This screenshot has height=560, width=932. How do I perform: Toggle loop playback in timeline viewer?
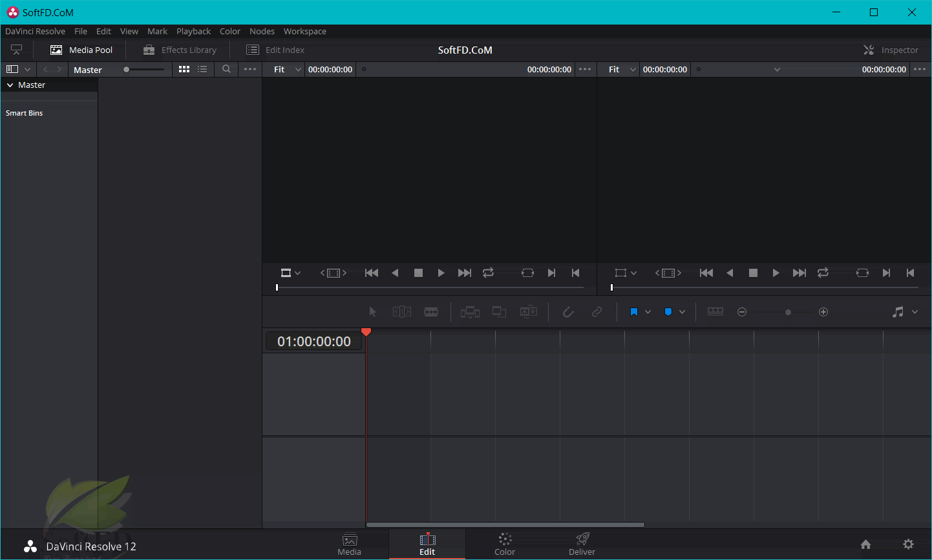click(823, 273)
